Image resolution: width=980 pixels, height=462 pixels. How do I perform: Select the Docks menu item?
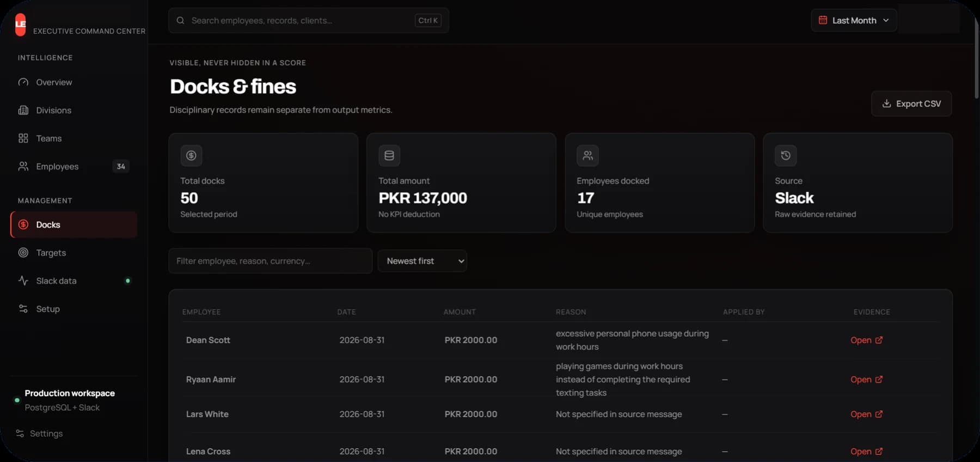click(x=73, y=224)
